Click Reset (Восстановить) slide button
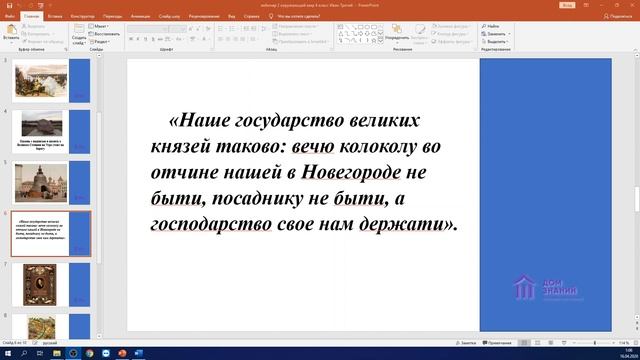The height and width of the screenshot is (360, 640). (104, 34)
